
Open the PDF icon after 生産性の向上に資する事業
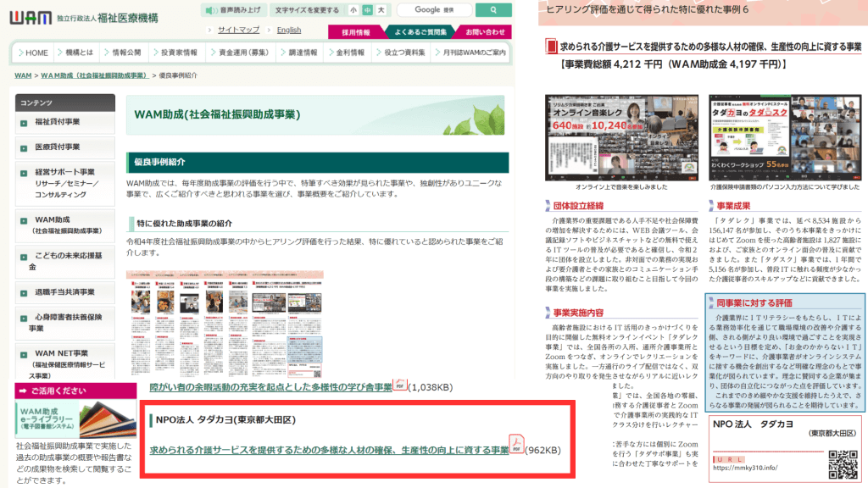coord(517,444)
